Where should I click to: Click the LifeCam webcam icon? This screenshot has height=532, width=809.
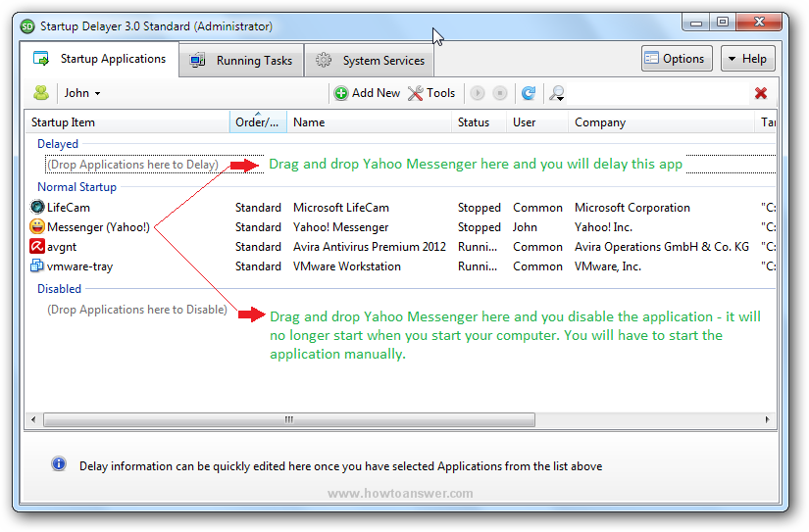click(37, 207)
